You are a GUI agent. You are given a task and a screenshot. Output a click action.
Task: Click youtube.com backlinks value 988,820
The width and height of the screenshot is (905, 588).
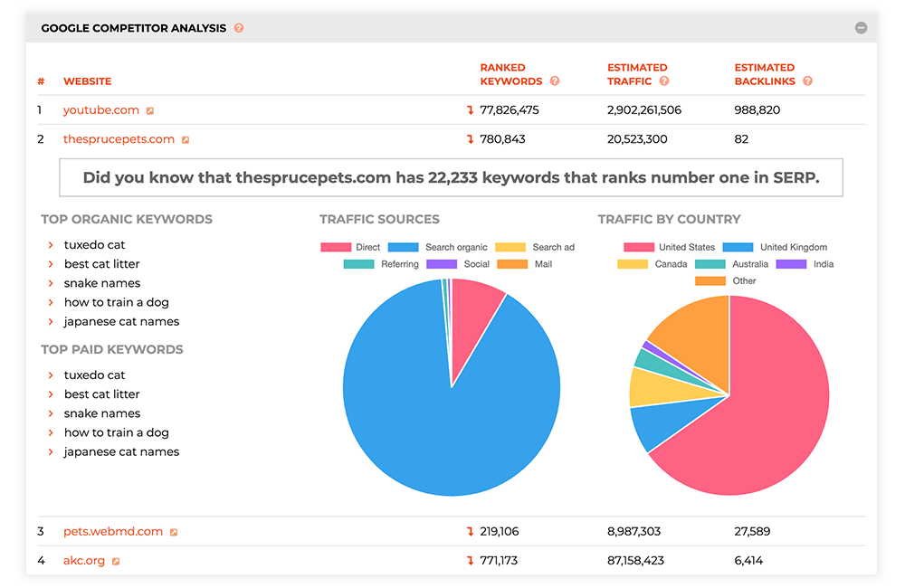pos(757,109)
